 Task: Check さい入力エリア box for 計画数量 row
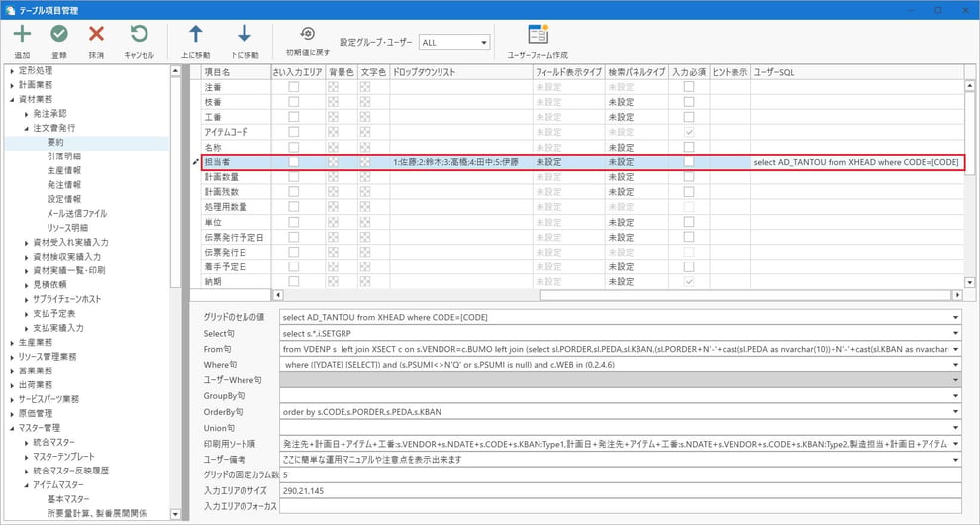pyautogui.click(x=294, y=176)
